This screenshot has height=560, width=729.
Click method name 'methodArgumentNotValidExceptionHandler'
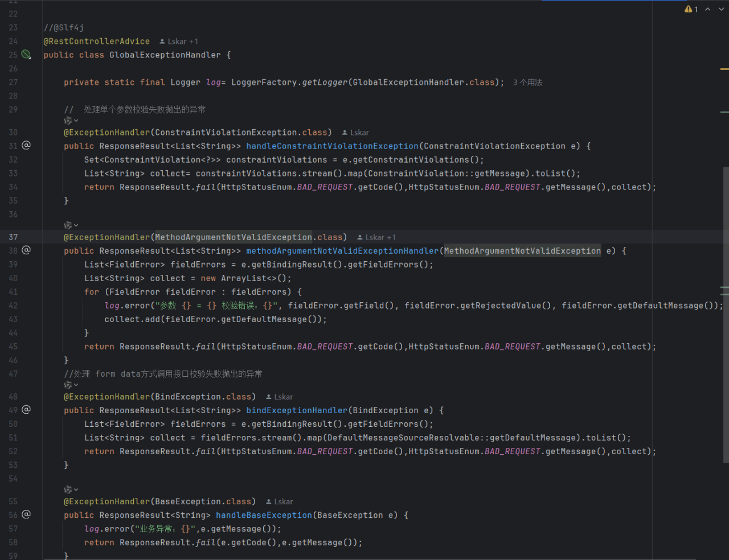click(342, 251)
